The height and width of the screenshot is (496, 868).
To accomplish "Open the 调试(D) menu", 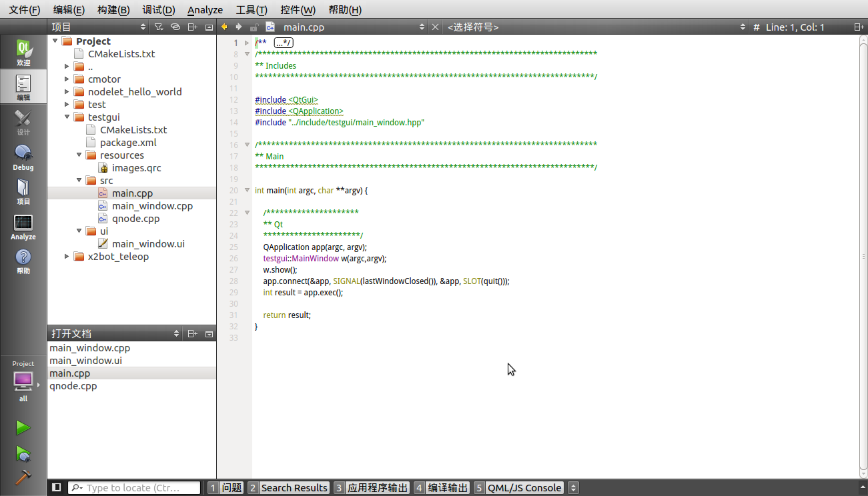I will [159, 10].
